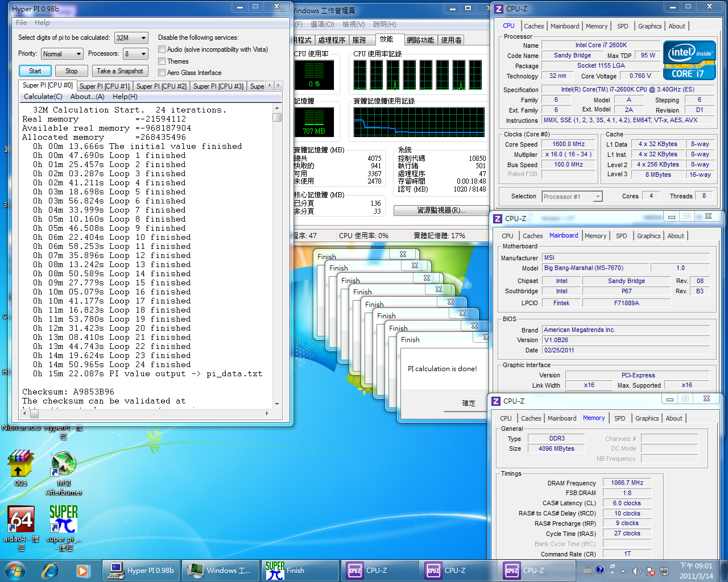Expand the Priority Normal dropdown
Screen dimensions: 728x582
click(x=63, y=53)
